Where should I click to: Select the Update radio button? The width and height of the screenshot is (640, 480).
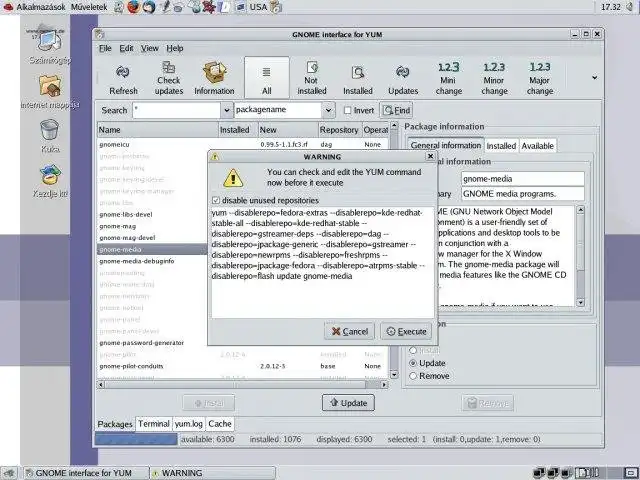(x=413, y=363)
